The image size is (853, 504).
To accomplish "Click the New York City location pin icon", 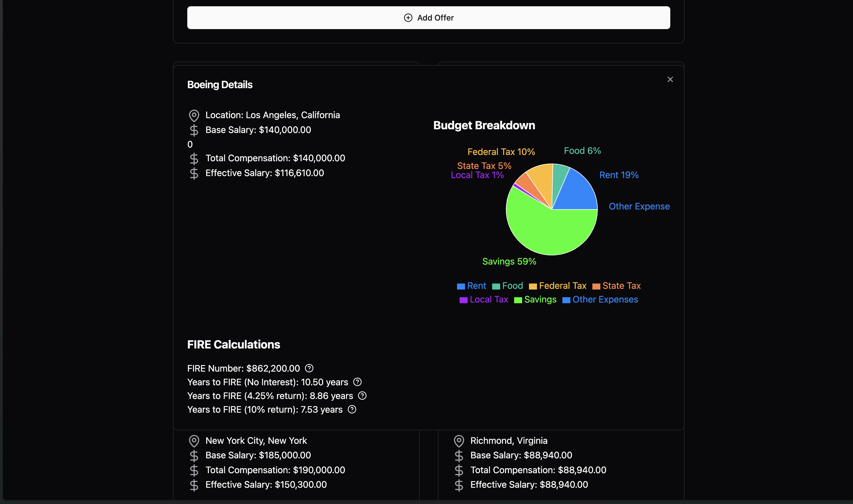I will [x=194, y=441].
